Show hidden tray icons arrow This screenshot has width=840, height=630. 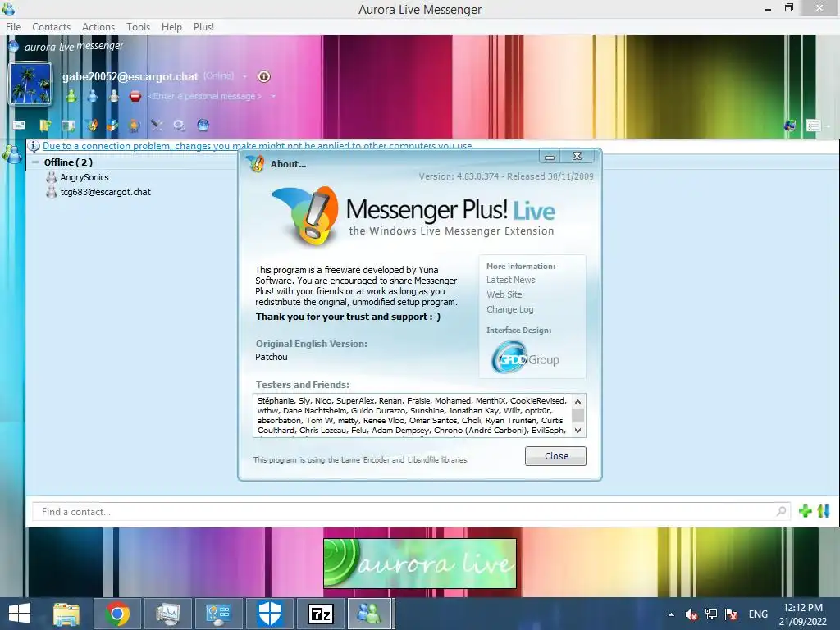point(671,614)
